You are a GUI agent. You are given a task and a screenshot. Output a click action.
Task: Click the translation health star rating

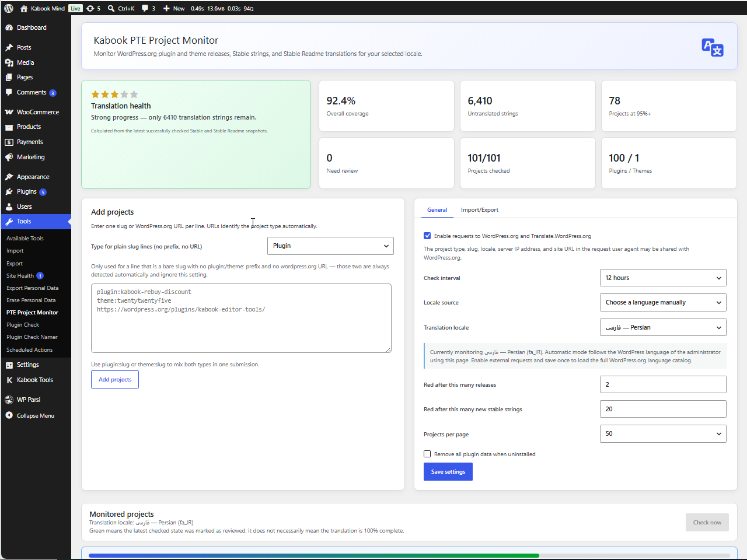click(x=114, y=94)
